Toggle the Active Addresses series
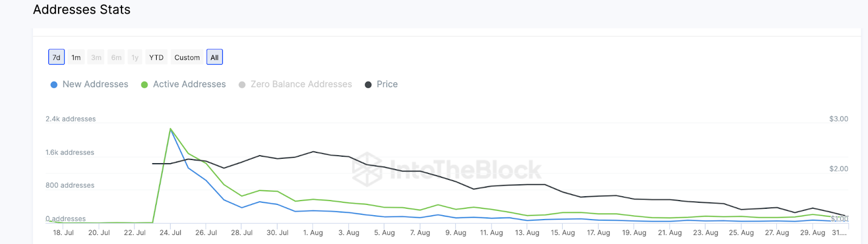The image size is (868, 244). pyautogui.click(x=189, y=85)
